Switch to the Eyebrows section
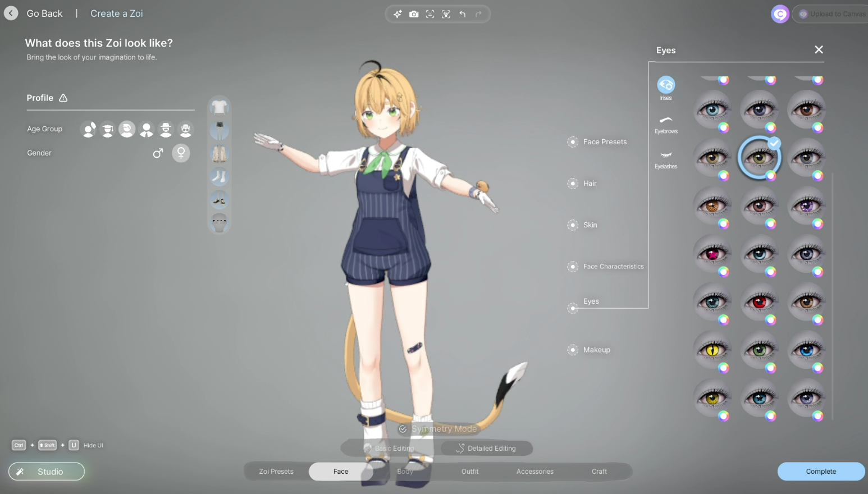Image resolution: width=868 pixels, height=494 pixels. [666, 125]
